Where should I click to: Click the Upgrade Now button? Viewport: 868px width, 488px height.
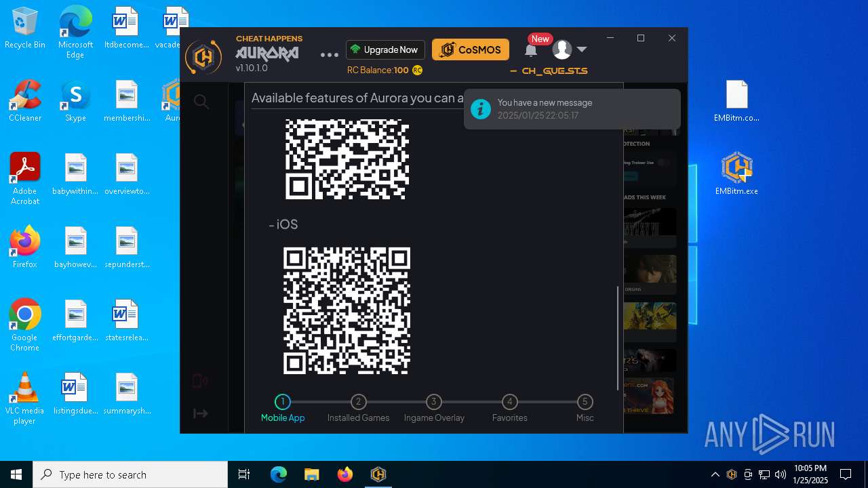click(x=385, y=49)
